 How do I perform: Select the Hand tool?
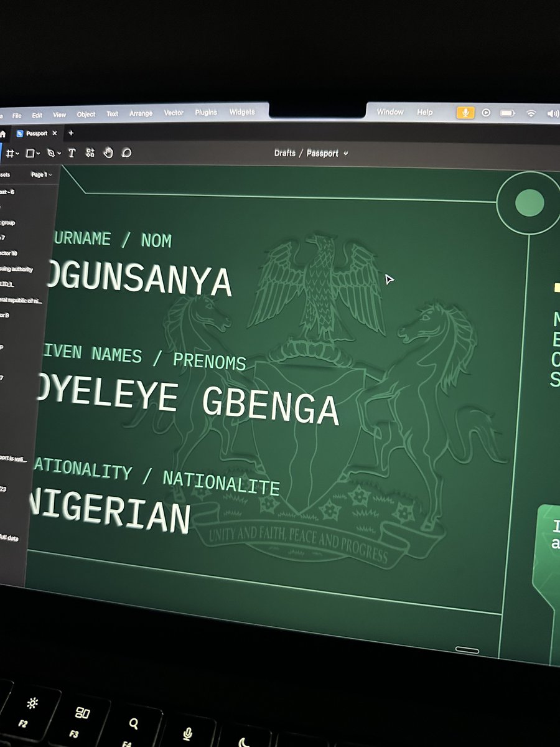[108, 153]
